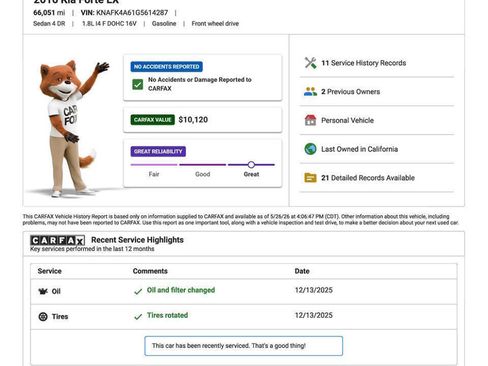Open the 2 Previous Owners link
The height and width of the screenshot is (366, 488).
[x=351, y=92]
